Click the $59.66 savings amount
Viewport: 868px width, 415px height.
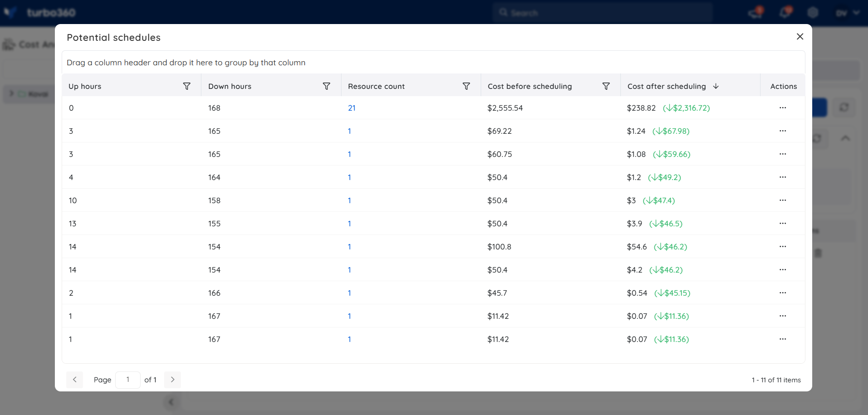pos(671,154)
